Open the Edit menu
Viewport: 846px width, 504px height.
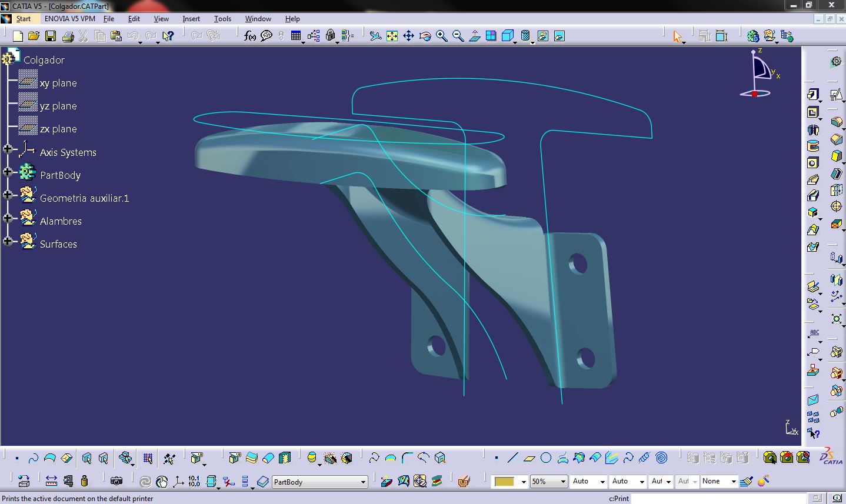(134, 18)
